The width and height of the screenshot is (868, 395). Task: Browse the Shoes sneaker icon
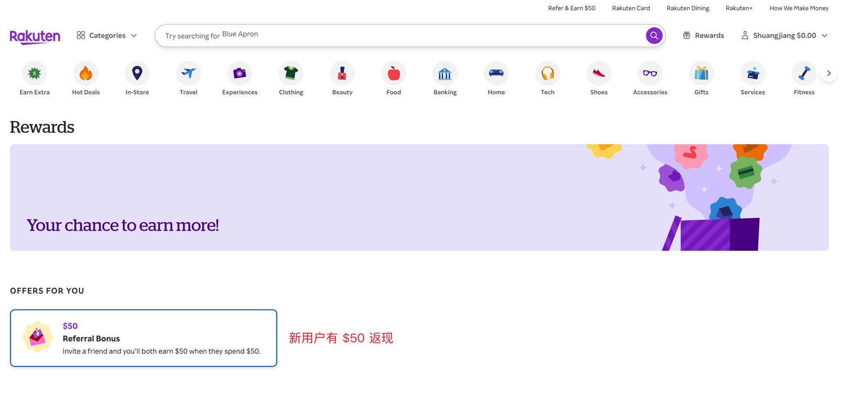(x=599, y=73)
